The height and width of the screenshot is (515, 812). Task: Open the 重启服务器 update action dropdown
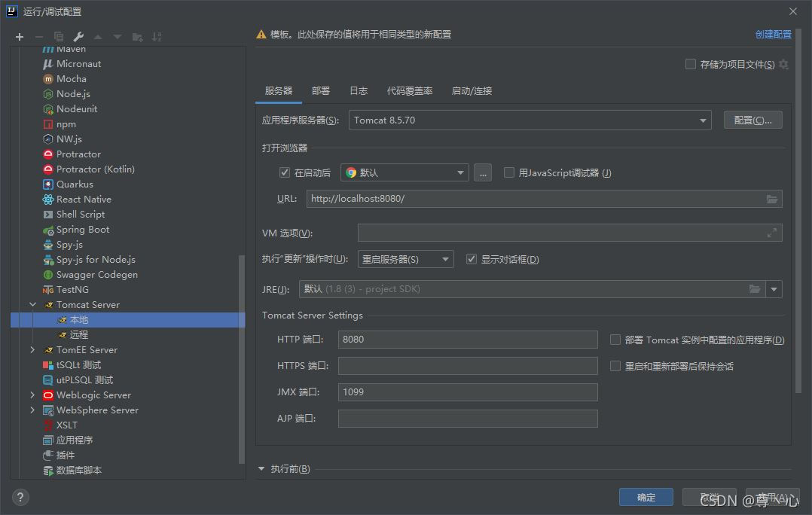click(x=405, y=259)
